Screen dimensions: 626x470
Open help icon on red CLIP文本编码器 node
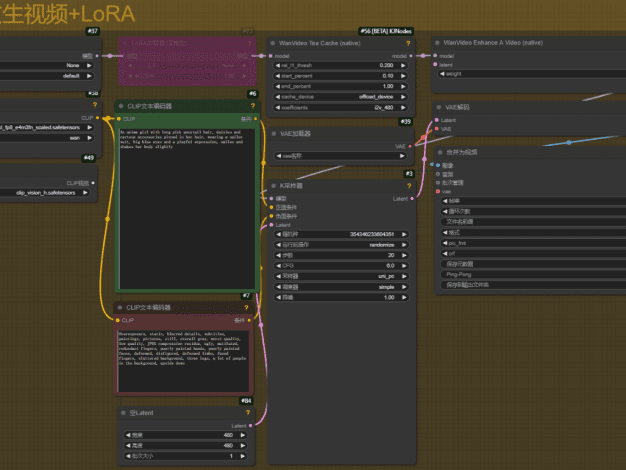246,307
